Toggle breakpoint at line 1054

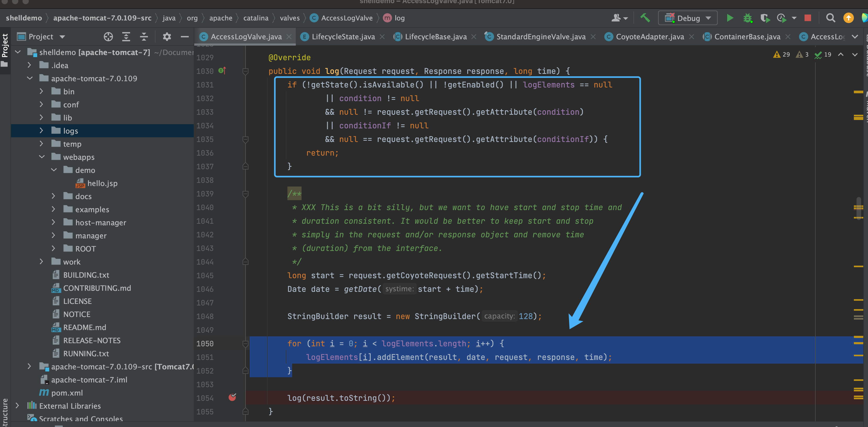pyautogui.click(x=232, y=398)
